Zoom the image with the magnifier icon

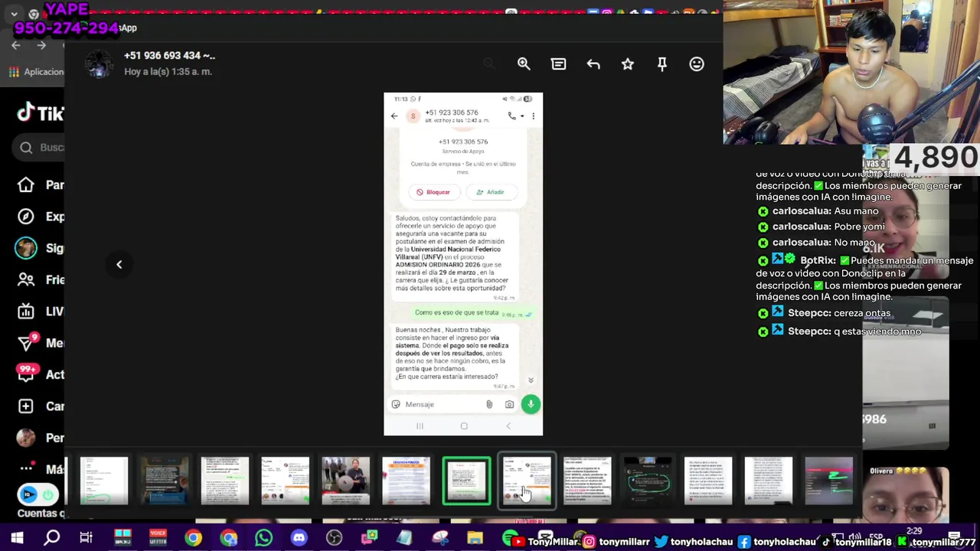pos(524,64)
